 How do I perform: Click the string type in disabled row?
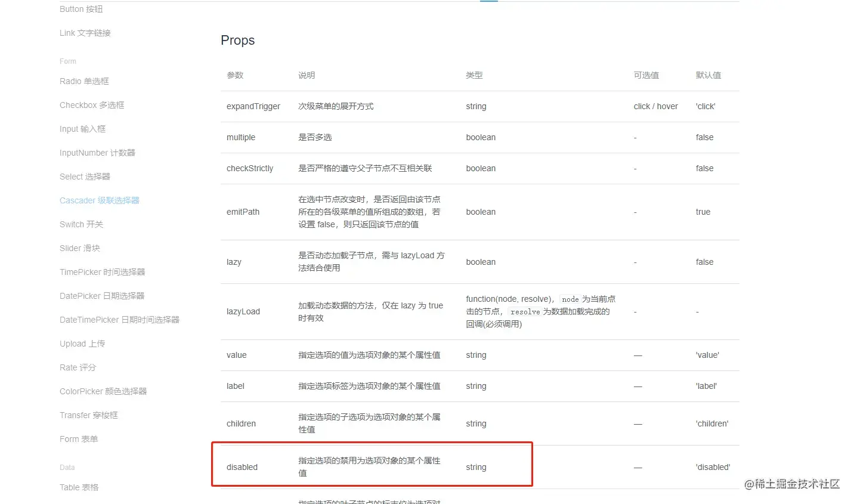pyautogui.click(x=476, y=467)
